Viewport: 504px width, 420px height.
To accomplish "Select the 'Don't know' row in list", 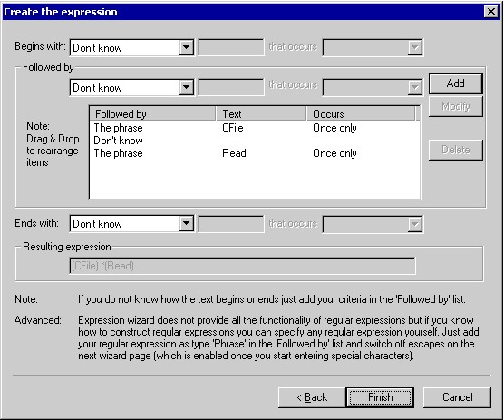I will pyautogui.click(x=254, y=141).
